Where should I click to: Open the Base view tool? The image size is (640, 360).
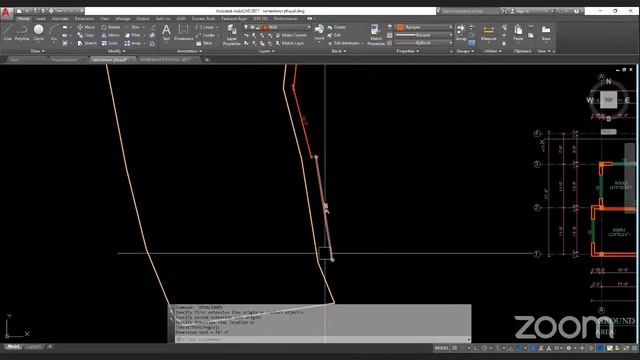click(546, 32)
